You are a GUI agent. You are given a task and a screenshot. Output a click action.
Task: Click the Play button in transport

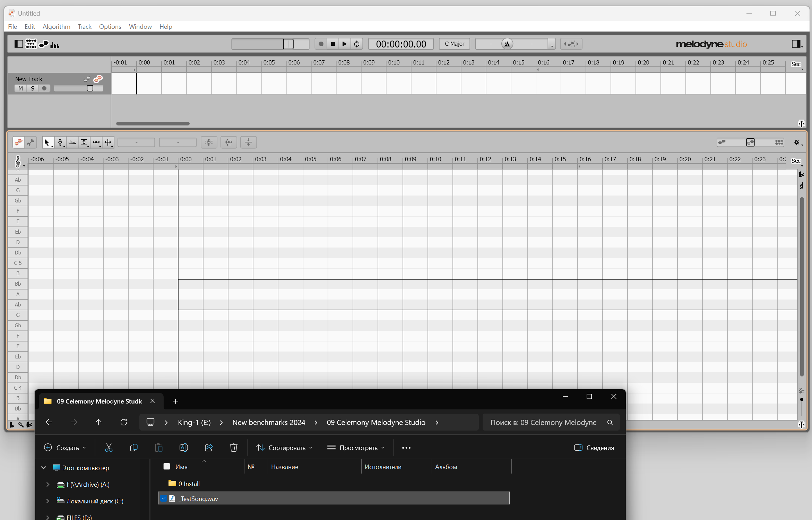pyautogui.click(x=344, y=44)
